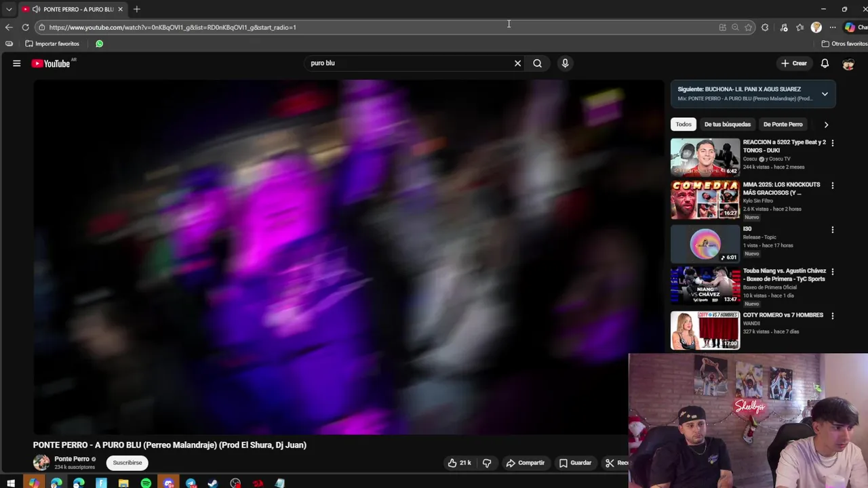Open 'REACCION a 5202 Type Beat' video thumbnail
868x488 pixels.
(x=705, y=157)
